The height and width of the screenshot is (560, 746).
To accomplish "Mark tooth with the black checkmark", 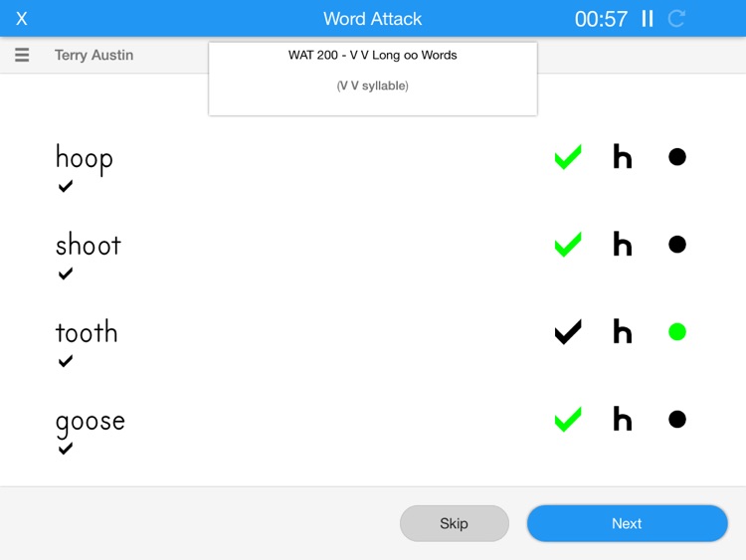I will [x=568, y=332].
